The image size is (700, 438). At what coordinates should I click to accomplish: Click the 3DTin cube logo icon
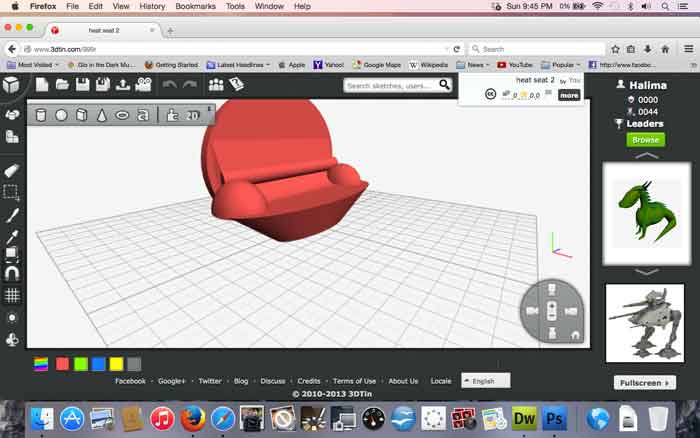point(11,85)
